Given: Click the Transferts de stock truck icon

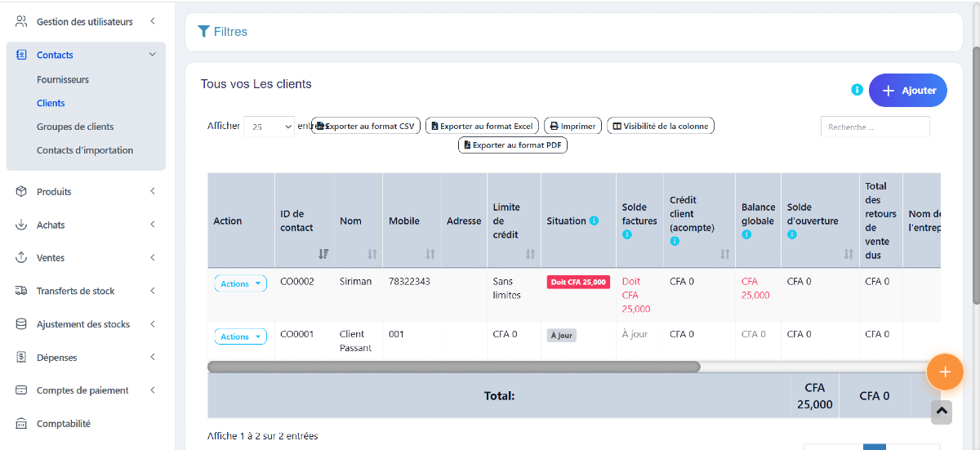Looking at the screenshot, I should pos(21,291).
